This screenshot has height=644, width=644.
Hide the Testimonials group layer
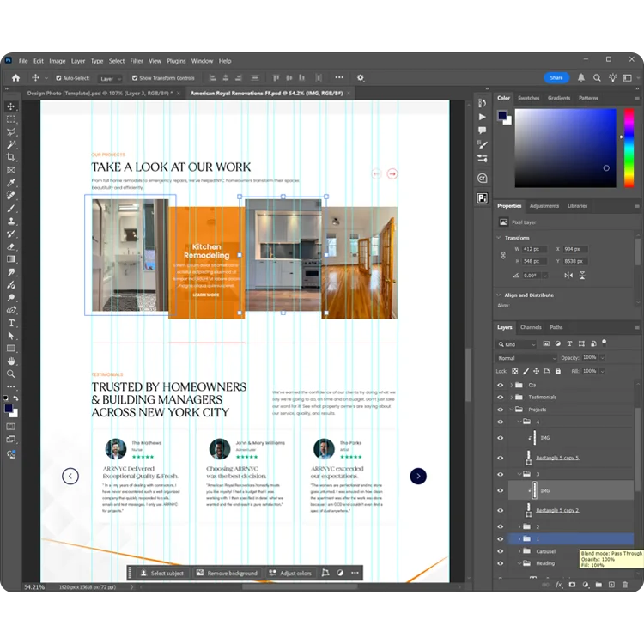coord(501,398)
